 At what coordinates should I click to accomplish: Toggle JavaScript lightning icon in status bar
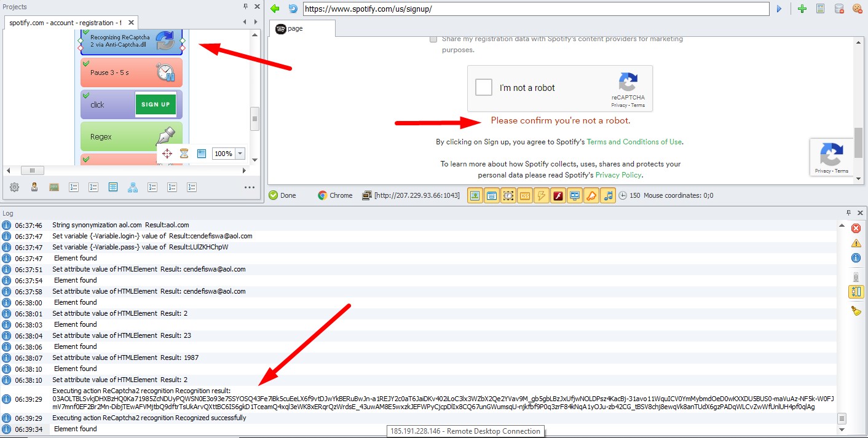pyautogui.click(x=542, y=195)
